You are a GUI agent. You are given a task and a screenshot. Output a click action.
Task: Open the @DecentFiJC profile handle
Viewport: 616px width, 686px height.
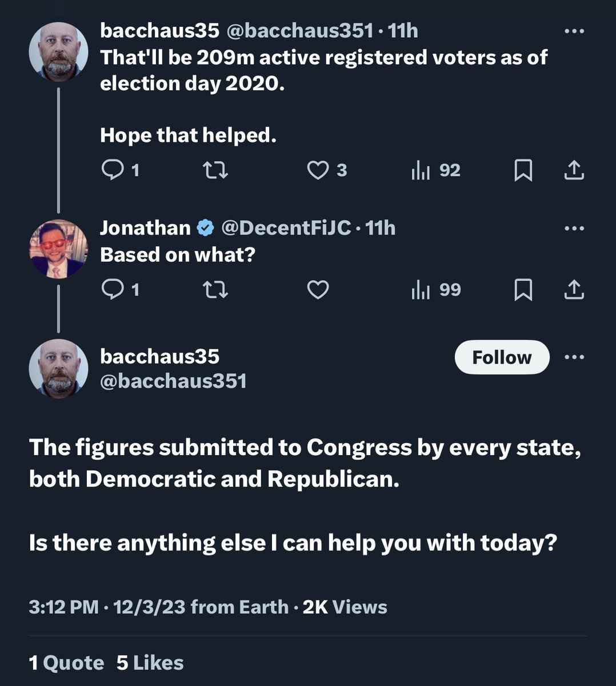pos(285,228)
